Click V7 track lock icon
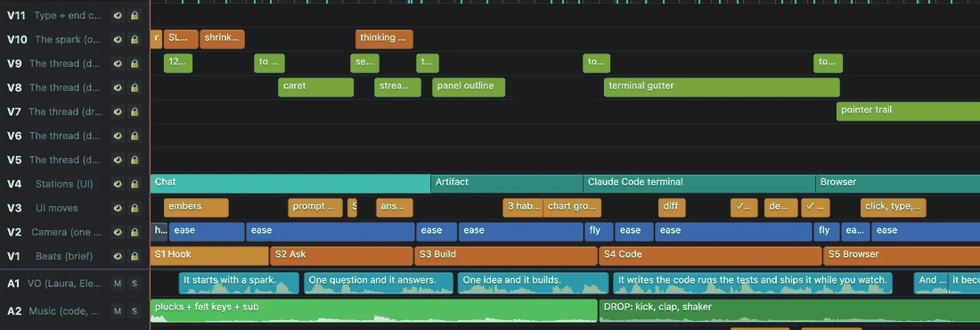Image resolution: width=980 pixels, height=330 pixels. coord(135,111)
